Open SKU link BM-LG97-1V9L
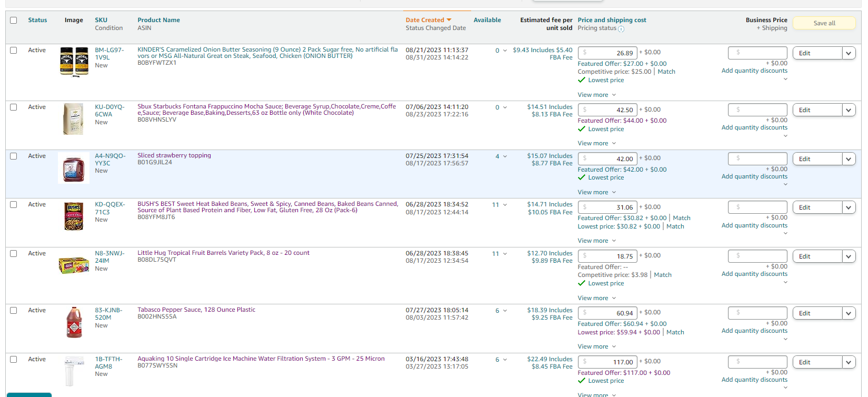 point(109,54)
